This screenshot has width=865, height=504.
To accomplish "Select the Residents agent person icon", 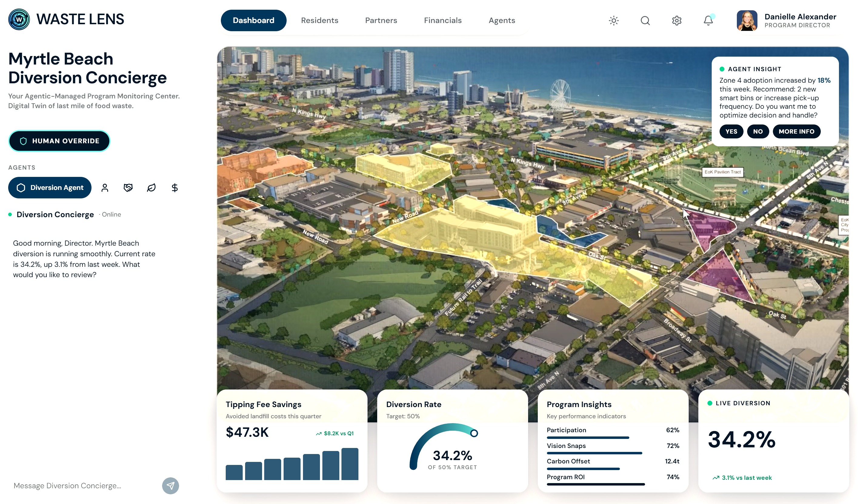I will click(x=105, y=188).
